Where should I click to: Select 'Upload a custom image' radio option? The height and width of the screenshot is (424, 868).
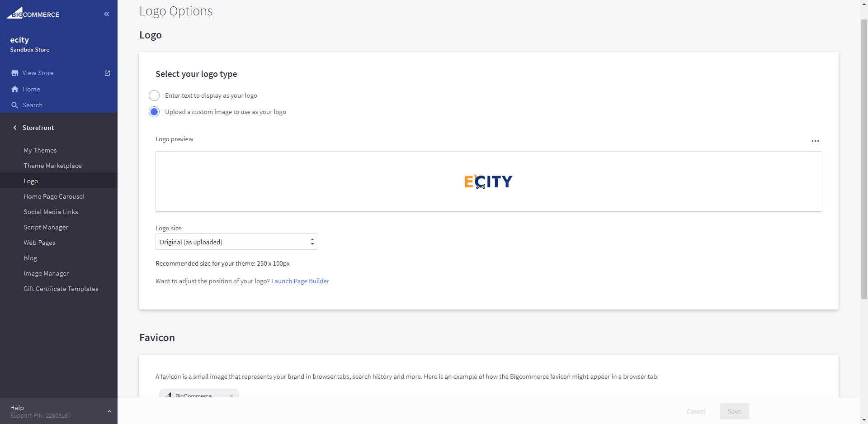coord(154,112)
